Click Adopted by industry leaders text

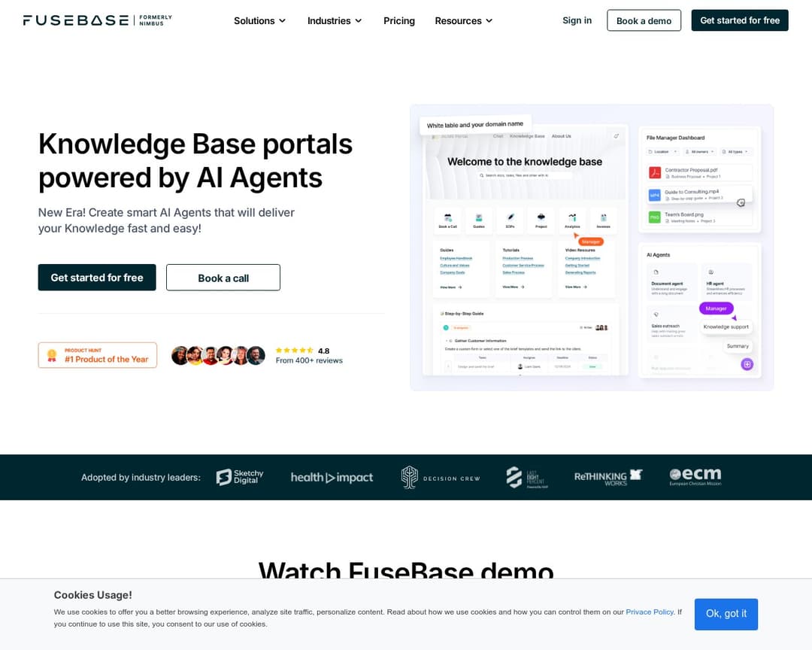141,478
